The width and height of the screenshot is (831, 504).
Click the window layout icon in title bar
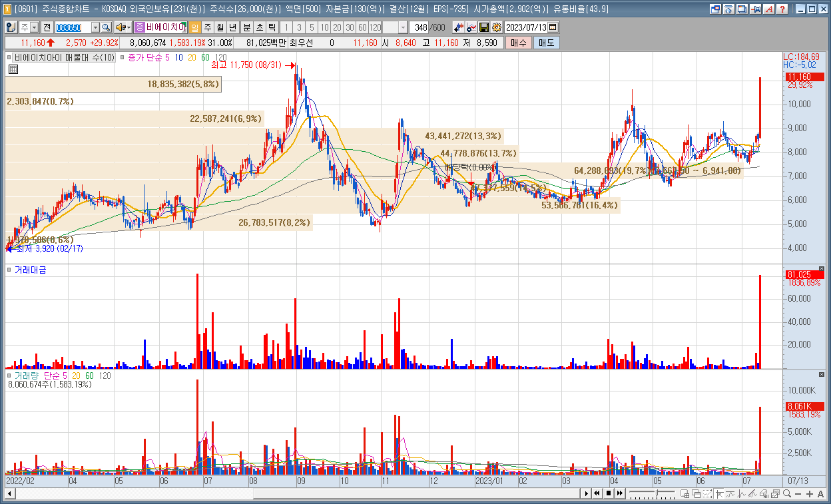pos(715,9)
